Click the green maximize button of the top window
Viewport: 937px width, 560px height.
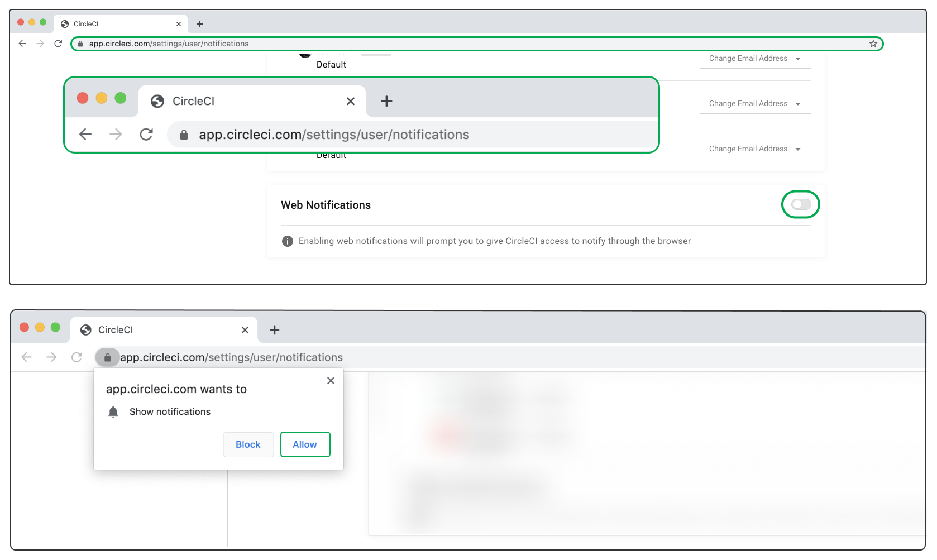(43, 22)
